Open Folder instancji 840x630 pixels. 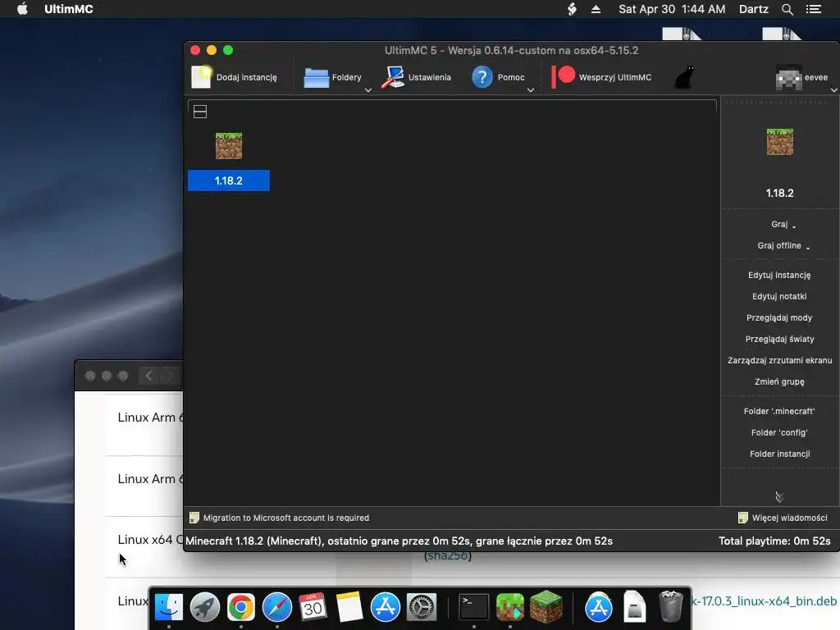click(779, 454)
